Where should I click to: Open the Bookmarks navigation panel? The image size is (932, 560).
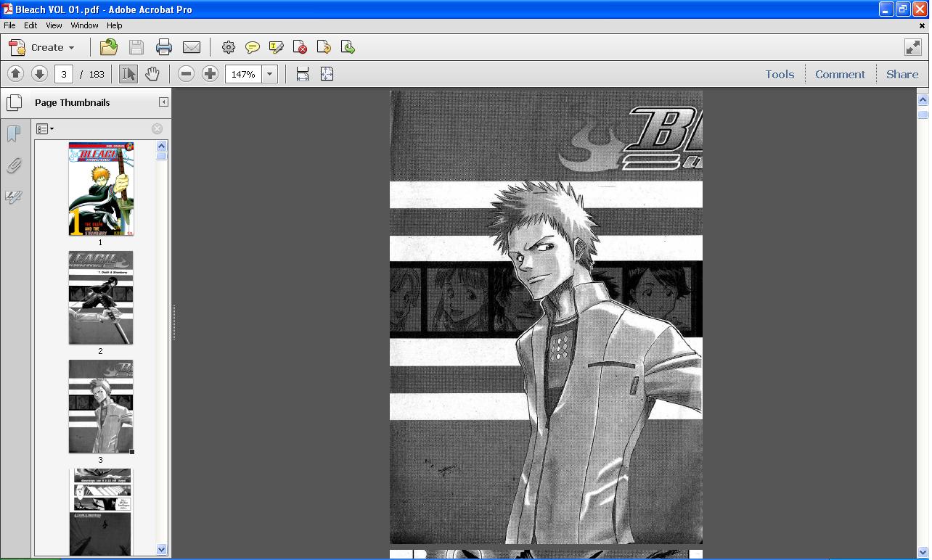[x=14, y=134]
